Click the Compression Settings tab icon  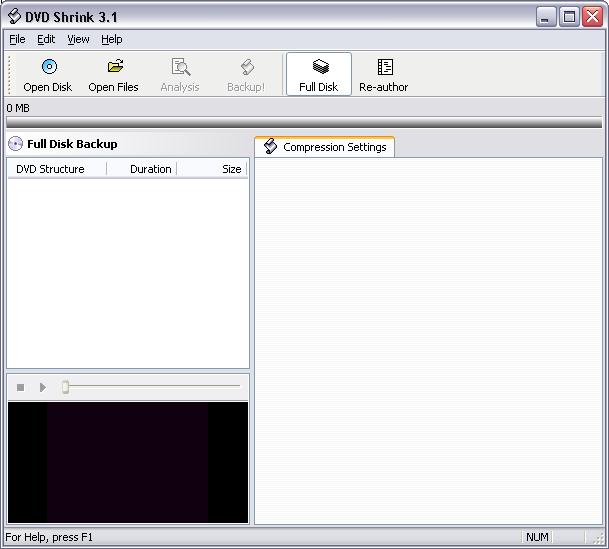[x=270, y=146]
